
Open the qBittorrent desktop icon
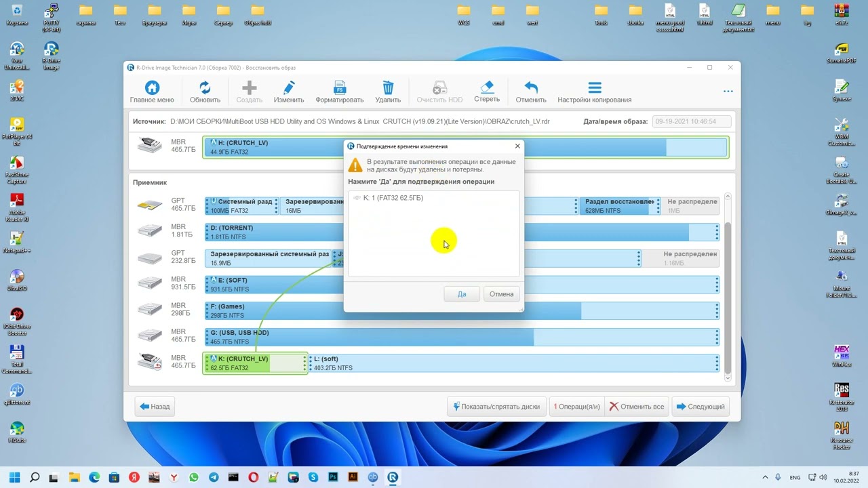coord(17,394)
